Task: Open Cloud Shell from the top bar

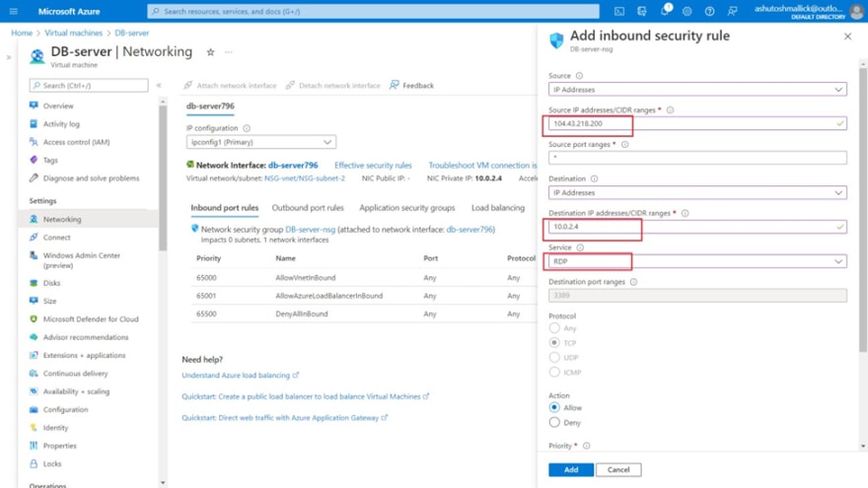Action: click(619, 11)
